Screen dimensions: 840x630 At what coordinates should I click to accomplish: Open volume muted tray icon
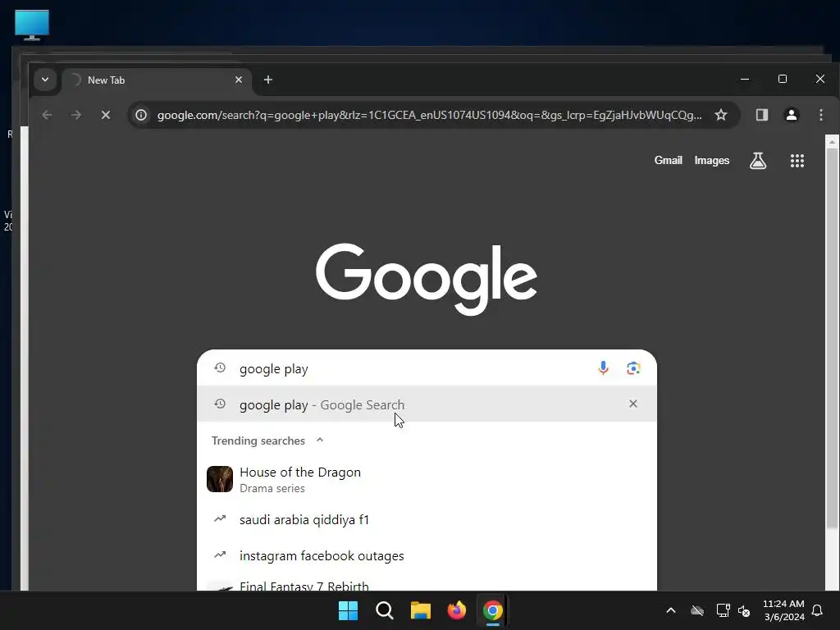pos(743,610)
